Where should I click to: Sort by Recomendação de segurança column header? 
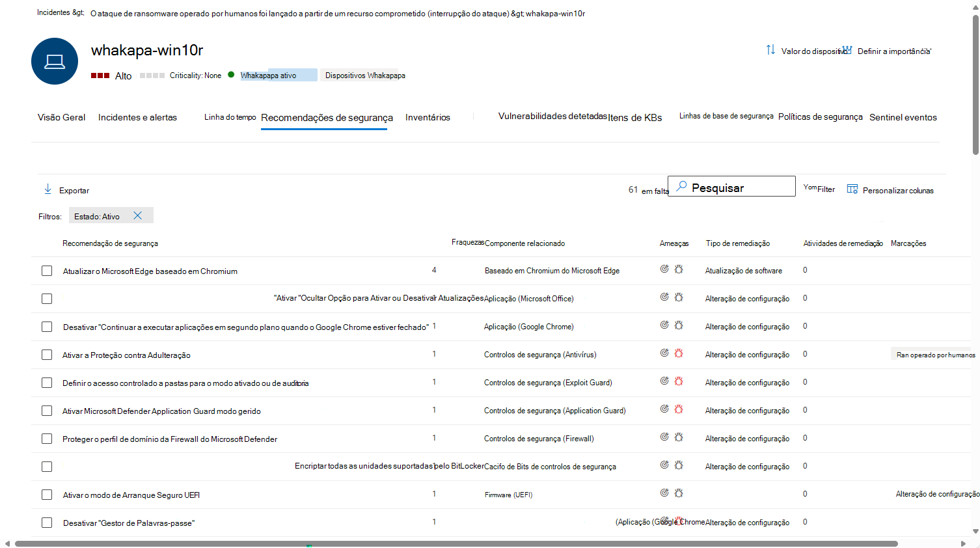(110, 243)
